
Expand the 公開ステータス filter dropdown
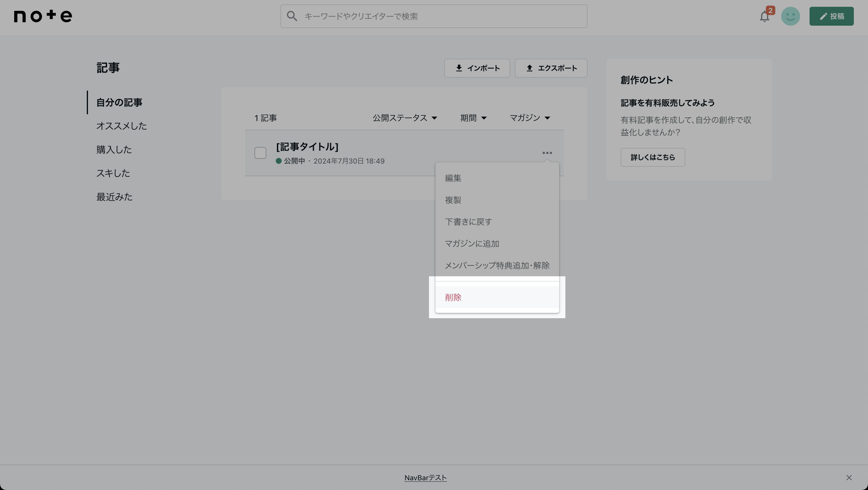(405, 118)
